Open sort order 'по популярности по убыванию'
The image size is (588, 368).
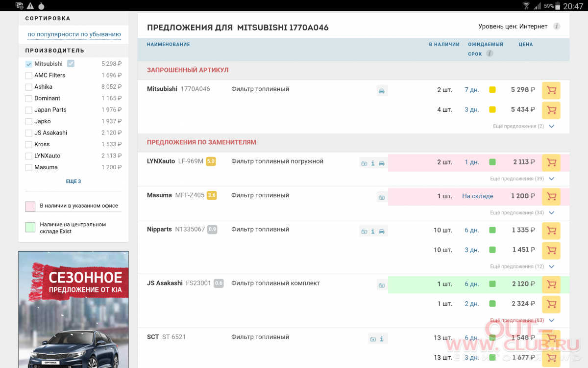(74, 34)
